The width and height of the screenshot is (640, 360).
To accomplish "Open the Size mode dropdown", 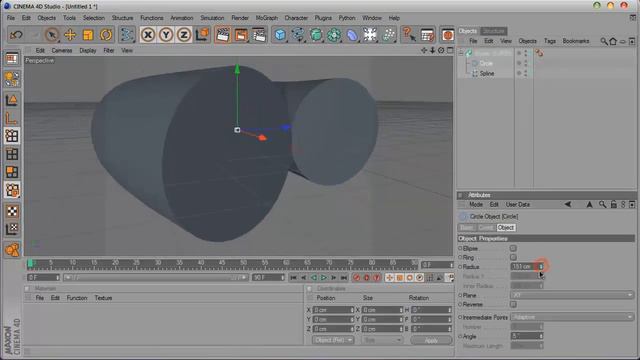I will [x=382, y=340].
